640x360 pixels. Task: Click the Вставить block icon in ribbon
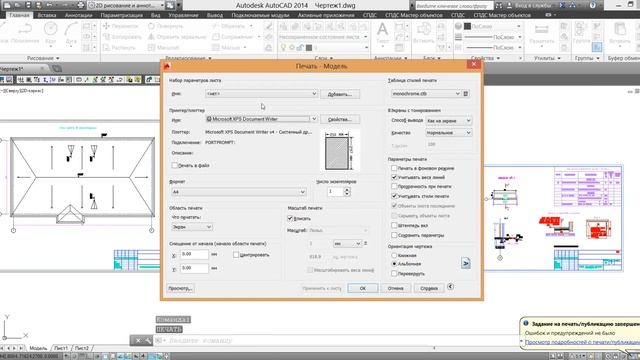click(x=423, y=33)
